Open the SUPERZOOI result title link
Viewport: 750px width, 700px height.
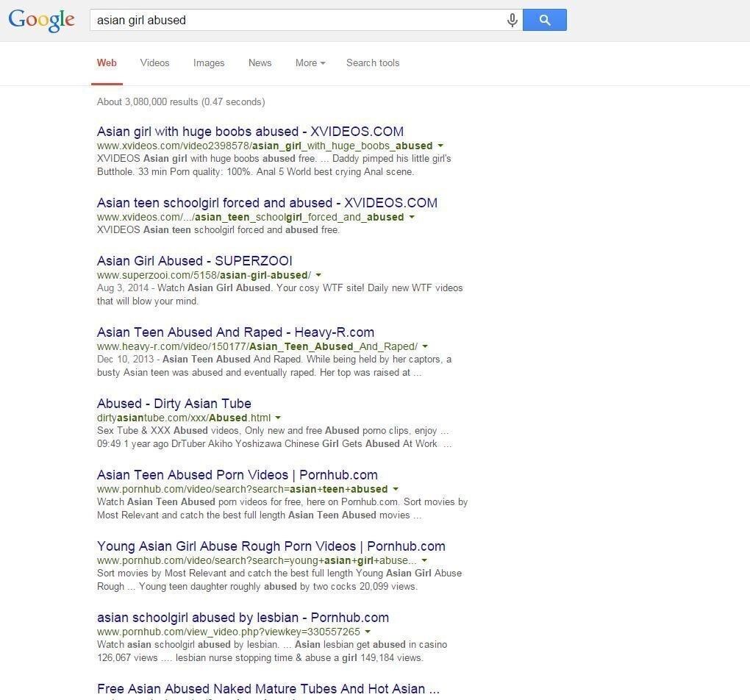coord(194,261)
